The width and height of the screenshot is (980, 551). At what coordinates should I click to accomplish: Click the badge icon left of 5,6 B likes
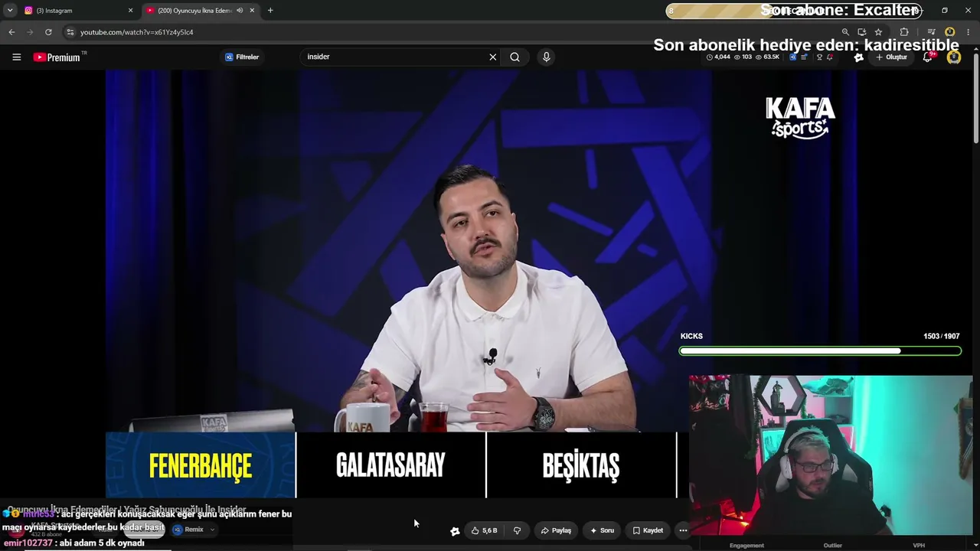click(455, 531)
